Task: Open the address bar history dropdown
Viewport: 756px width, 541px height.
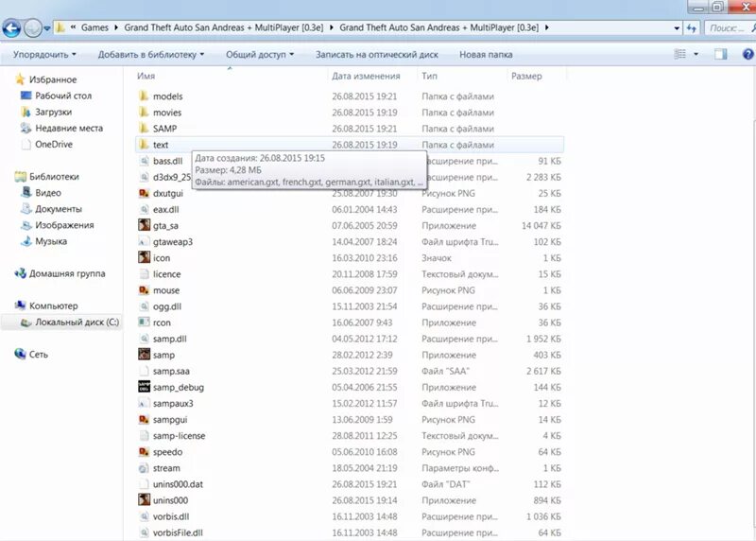Action: [677, 28]
